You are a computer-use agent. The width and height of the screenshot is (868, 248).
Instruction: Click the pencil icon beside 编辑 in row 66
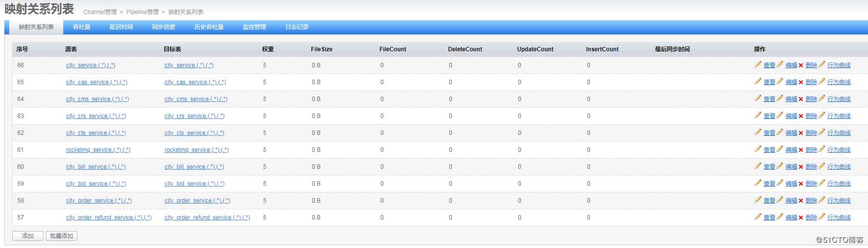tap(780, 64)
